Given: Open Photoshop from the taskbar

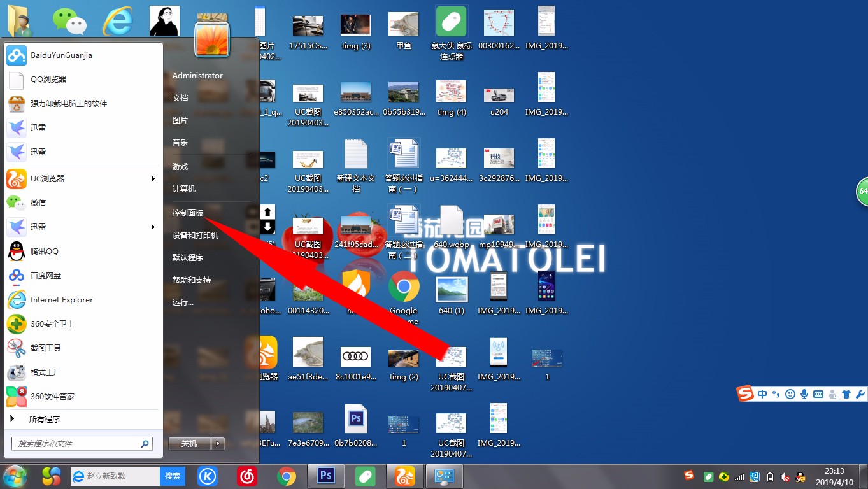Looking at the screenshot, I should click(x=325, y=476).
